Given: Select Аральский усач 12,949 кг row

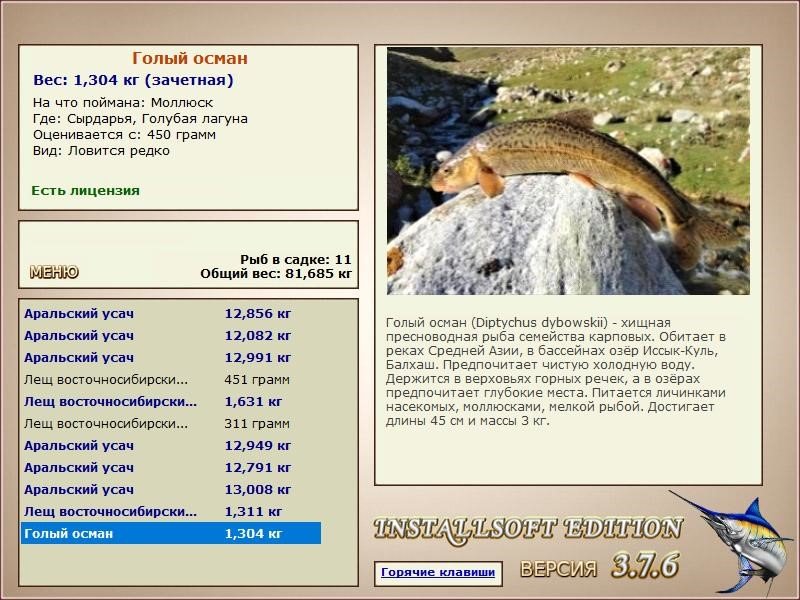Looking at the screenshot, I should click(x=171, y=445).
